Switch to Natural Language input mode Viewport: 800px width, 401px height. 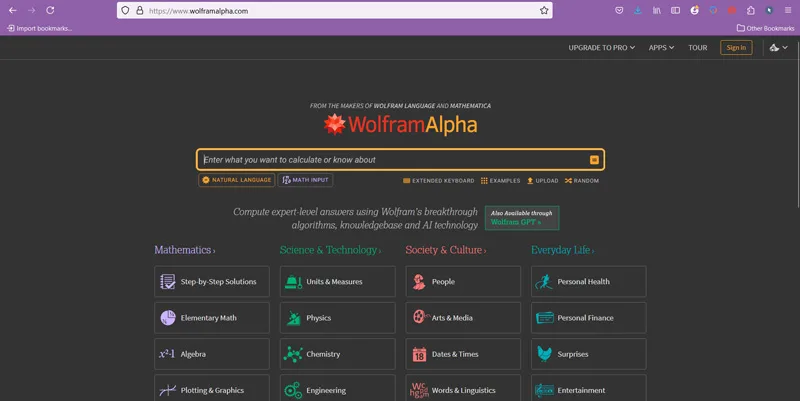tap(237, 180)
